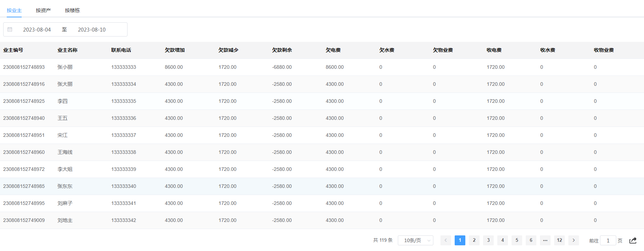This screenshot has width=644, height=251.
Task: Click the end date 2023-08-10 field
Action: (92, 30)
